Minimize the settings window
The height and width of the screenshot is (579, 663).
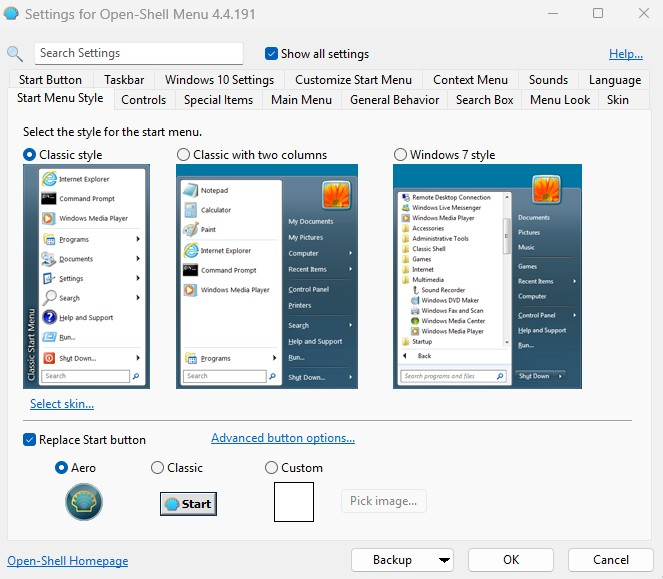coord(553,14)
